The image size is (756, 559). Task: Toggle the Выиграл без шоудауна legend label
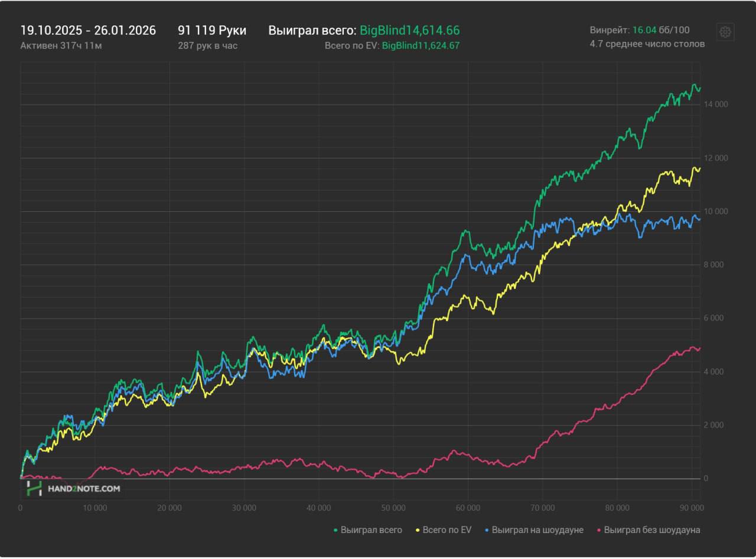pos(651,530)
